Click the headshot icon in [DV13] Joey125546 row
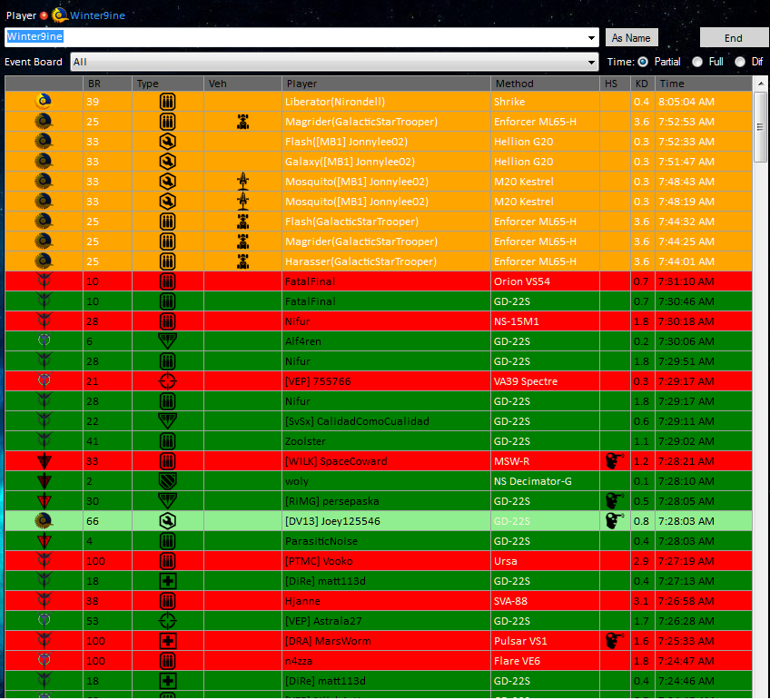Image resolution: width=770 pixels, height=700 pixels. click(x=614, y=521)
